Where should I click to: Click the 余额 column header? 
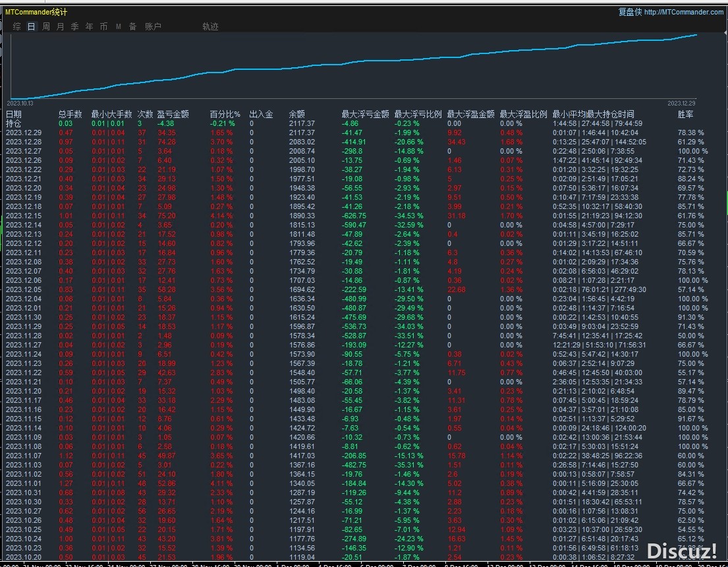pos(297,114)
